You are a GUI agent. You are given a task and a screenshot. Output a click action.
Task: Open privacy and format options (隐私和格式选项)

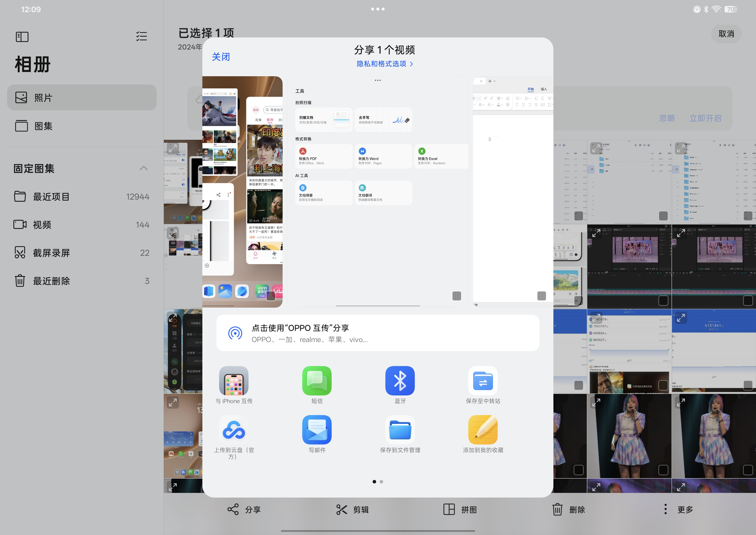click(384, 64)
